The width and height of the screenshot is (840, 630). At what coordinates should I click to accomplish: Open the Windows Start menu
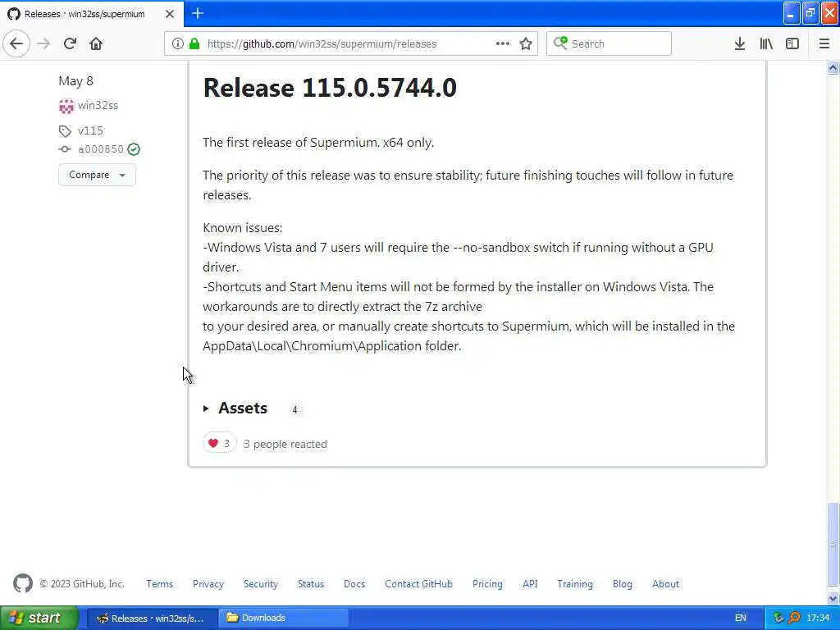39,618
